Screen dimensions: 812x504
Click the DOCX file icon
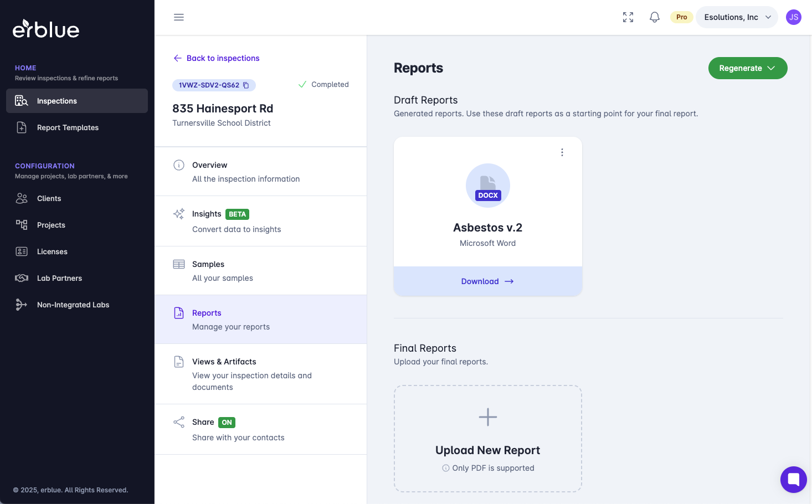[x=488, y=186]
